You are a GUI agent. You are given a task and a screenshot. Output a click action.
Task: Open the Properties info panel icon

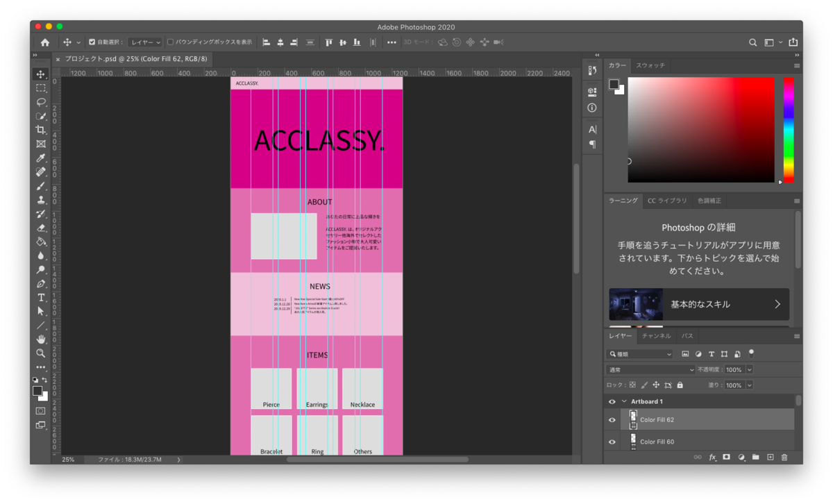(x=591, y=108)
